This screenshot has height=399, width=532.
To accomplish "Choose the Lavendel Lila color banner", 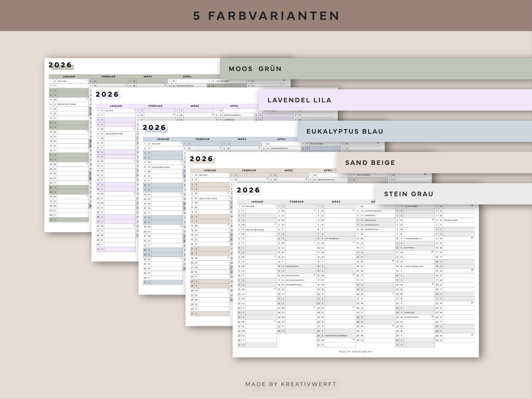I will [395, 100].
